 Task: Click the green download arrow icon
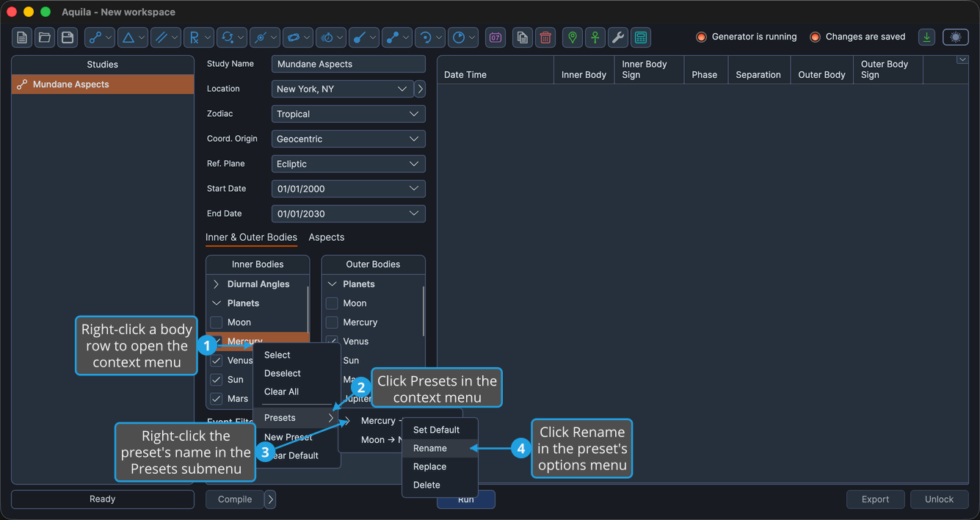(x=927, y=37)
